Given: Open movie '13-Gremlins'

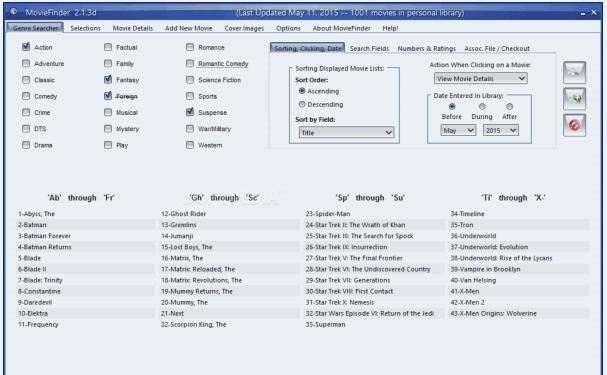Looking at the screenshot, I should [x=178, y=225].
